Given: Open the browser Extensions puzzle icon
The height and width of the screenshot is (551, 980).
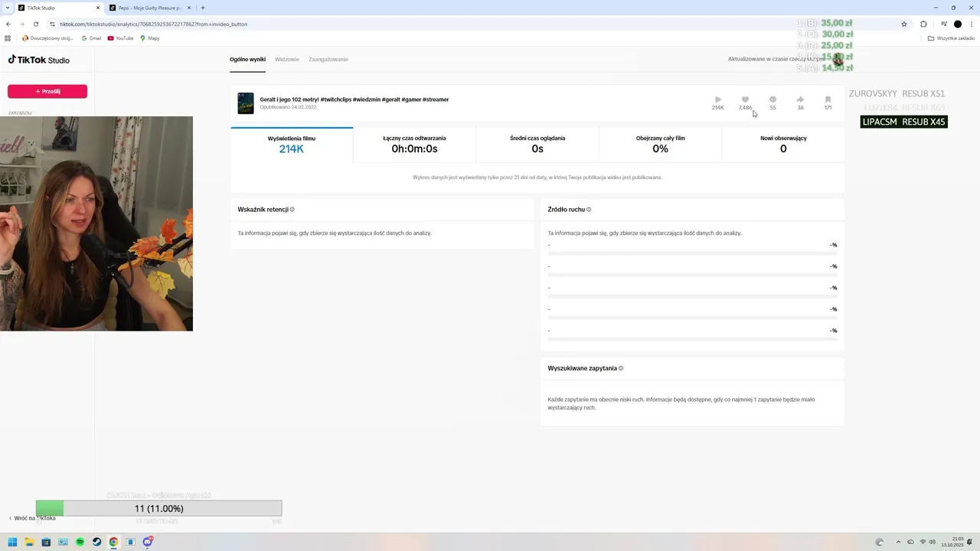Looking at the screenshot, I should 923,24.
